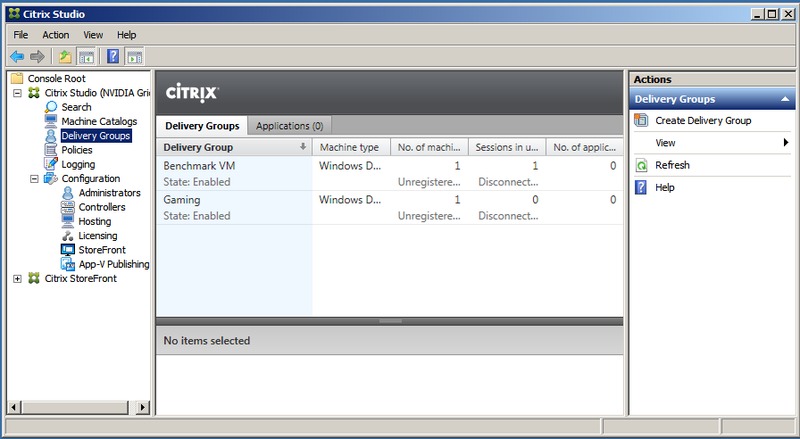
Task: Click the blue Help toolbar icon
Action: pos(113,56)
